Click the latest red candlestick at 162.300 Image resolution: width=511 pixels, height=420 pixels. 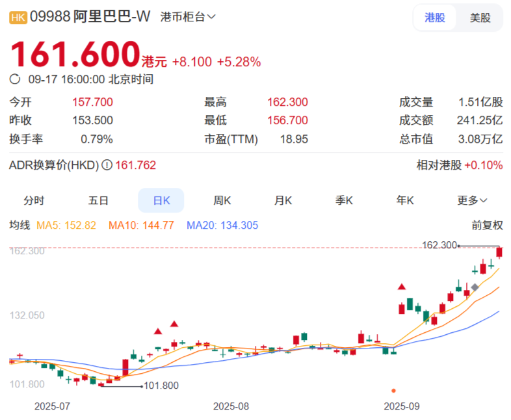pos(499,252)
